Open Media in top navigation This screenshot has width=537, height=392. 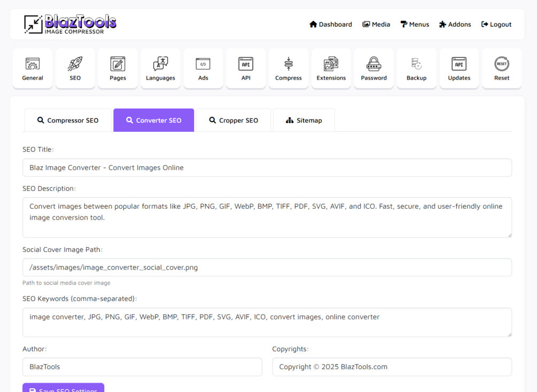click(x=376, y=25)
